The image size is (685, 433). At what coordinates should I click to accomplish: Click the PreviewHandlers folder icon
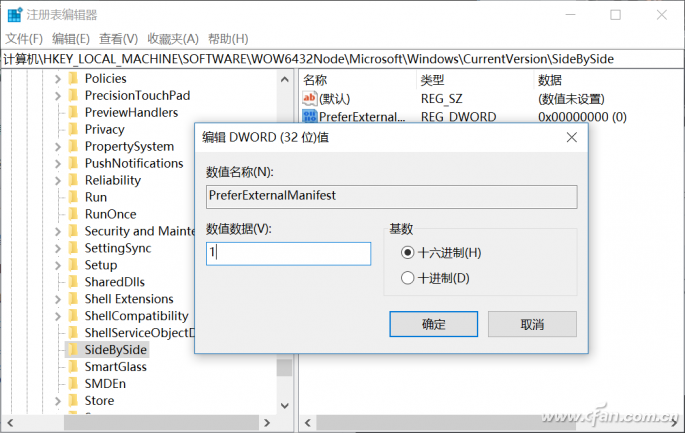[x=73, y=112]
